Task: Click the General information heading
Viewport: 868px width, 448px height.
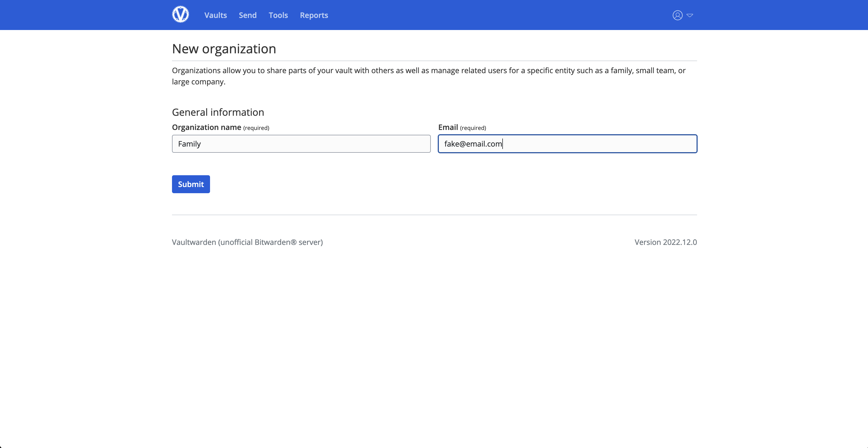Action: point(218,112)
